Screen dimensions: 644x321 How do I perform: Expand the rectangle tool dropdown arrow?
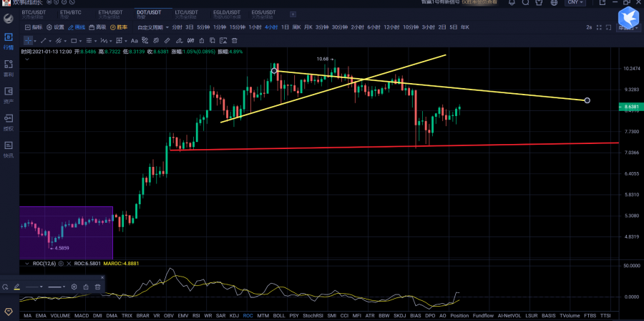pos(80,41)
